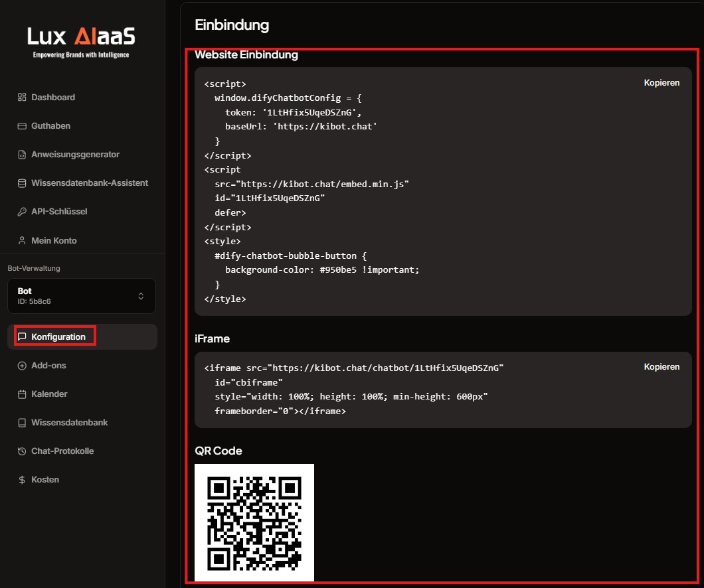Click the Guthaben credit card icon

pyautogui.click(x=21, y=126)
